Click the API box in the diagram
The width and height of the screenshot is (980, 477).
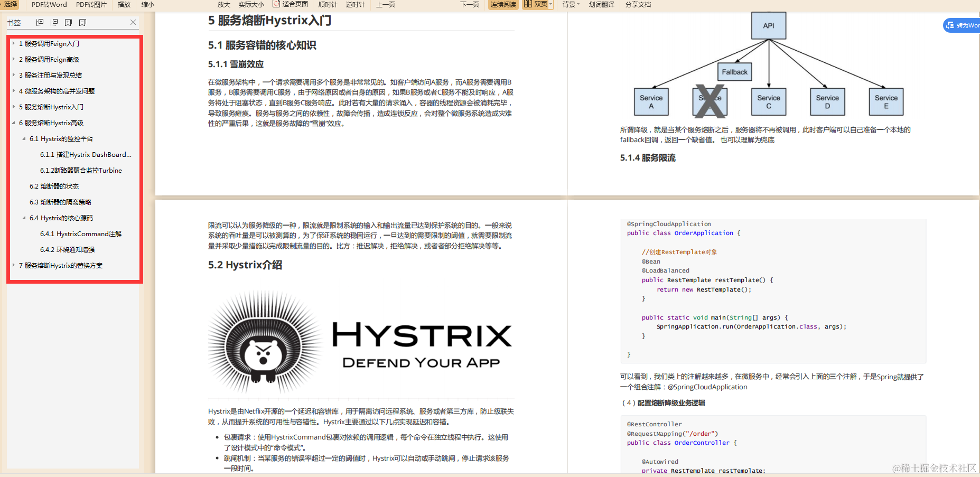769,25
